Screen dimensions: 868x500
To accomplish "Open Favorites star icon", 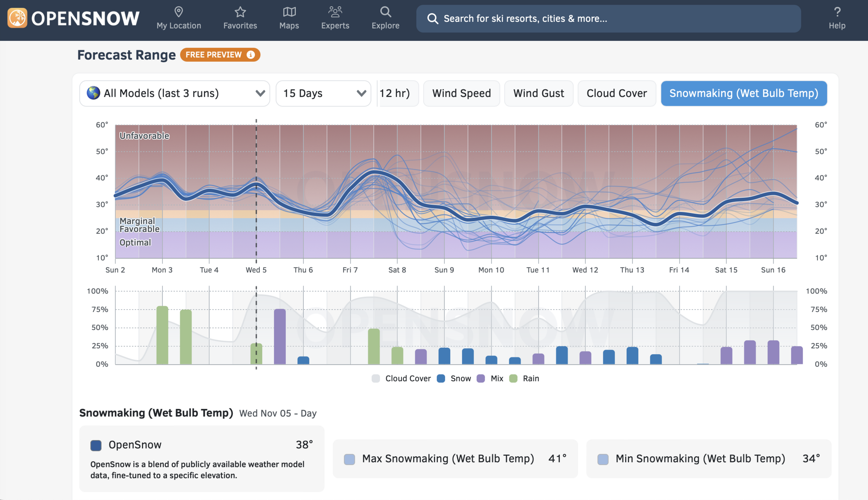I will (x=240, y=12).
